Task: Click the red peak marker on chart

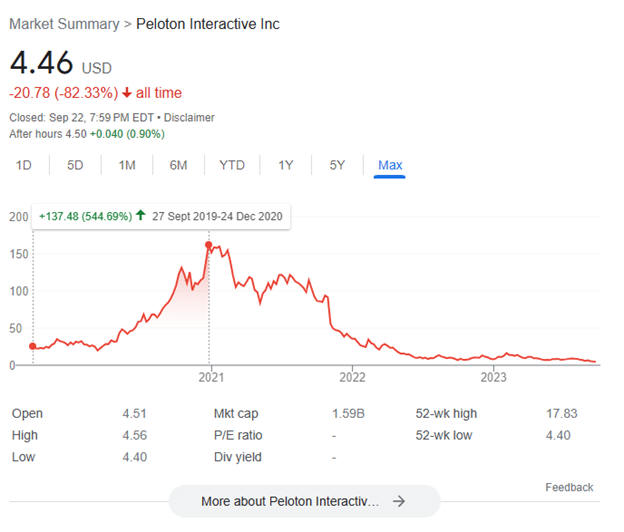Action: [x=209, y=245]
